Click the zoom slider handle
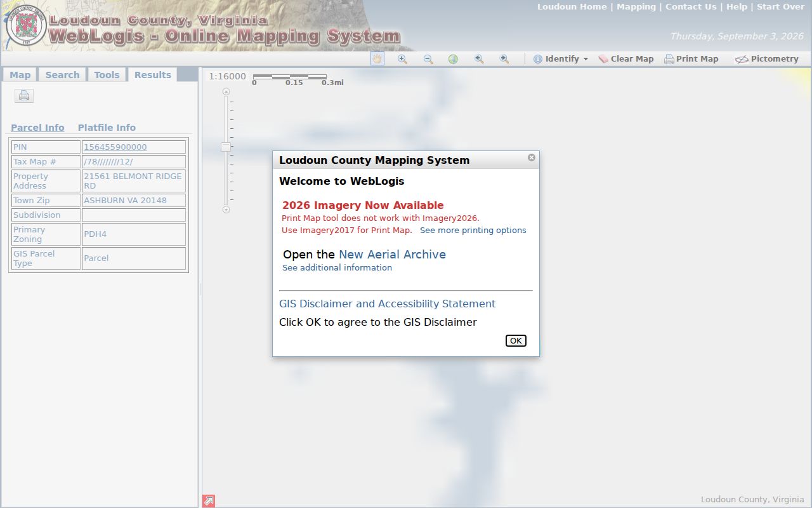This screenshot has width=812, height=508. 226,147
